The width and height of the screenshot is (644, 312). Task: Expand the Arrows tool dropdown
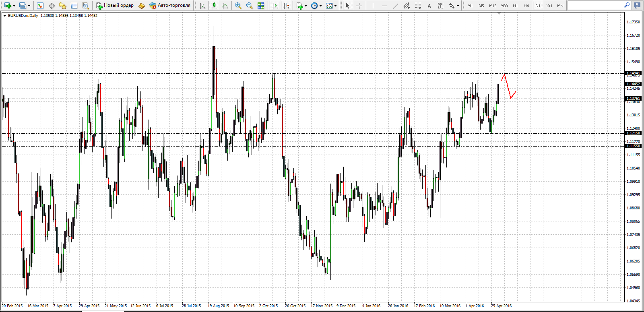458,6
